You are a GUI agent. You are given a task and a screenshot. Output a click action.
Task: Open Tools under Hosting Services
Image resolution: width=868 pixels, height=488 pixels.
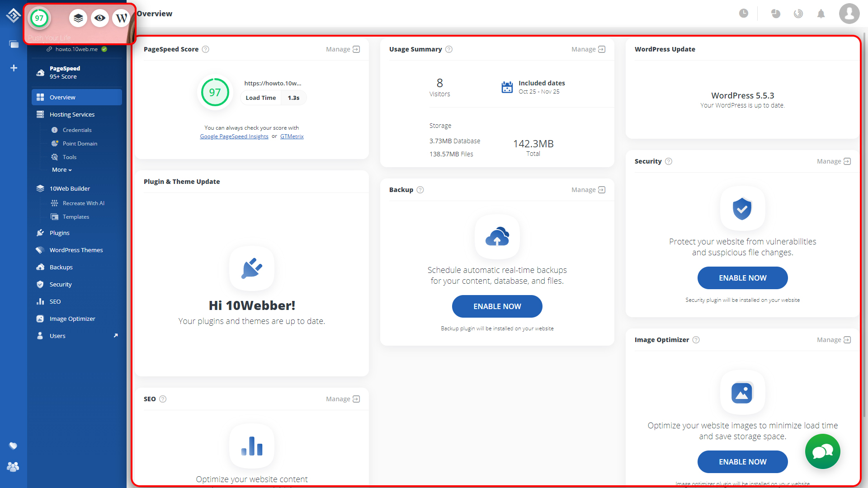point(69,157)
